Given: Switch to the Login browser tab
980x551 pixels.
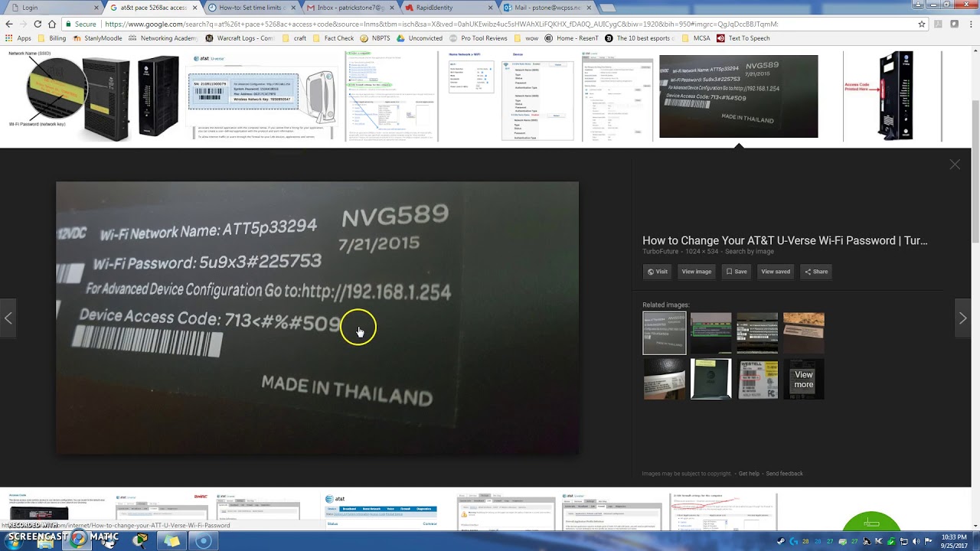Looking at the screenshot, I should [x=52, y=8].
